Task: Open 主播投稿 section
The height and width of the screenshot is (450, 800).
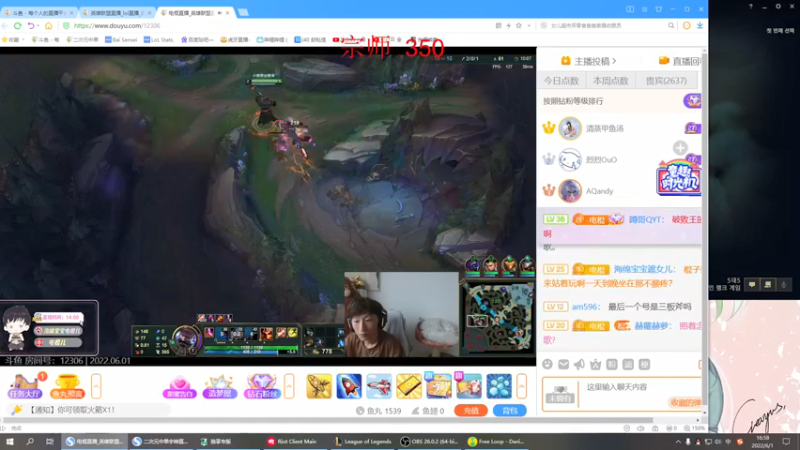Action: pyautogui.click(x=588, y=61)
